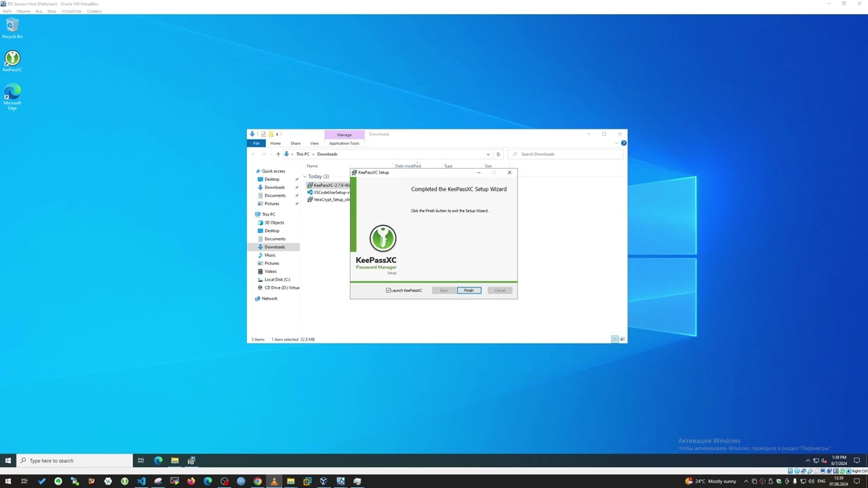Screen dimensions: 868x488
Task: Click the ENG language indicator
Action: (x=821, y=481)
